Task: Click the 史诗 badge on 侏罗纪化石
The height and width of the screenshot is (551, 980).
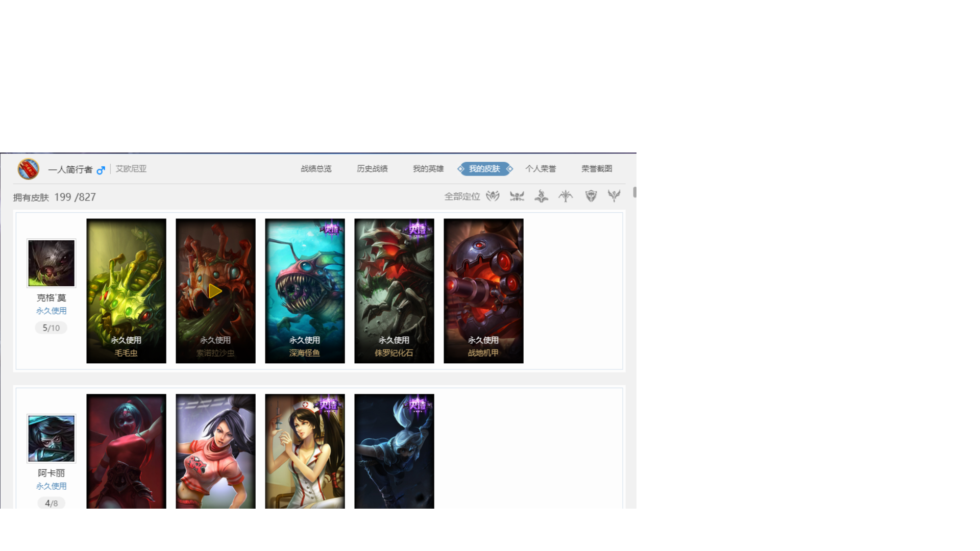Action: pyautogui.click(x=418, y=229)
